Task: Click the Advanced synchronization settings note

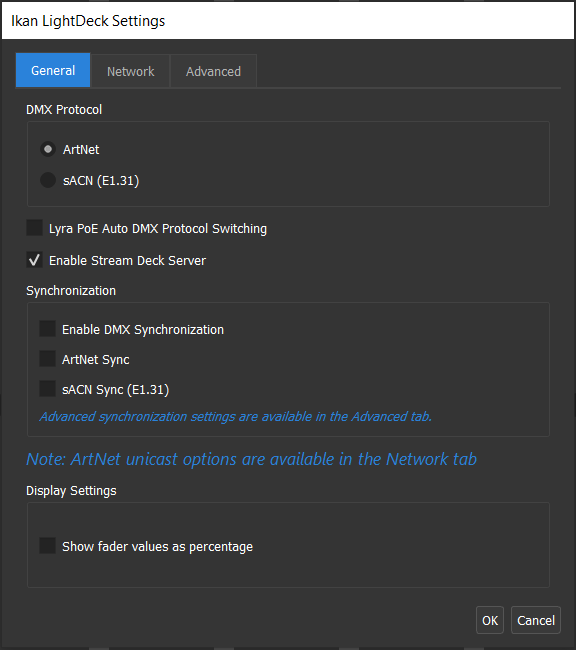Action: coord(236,416)
